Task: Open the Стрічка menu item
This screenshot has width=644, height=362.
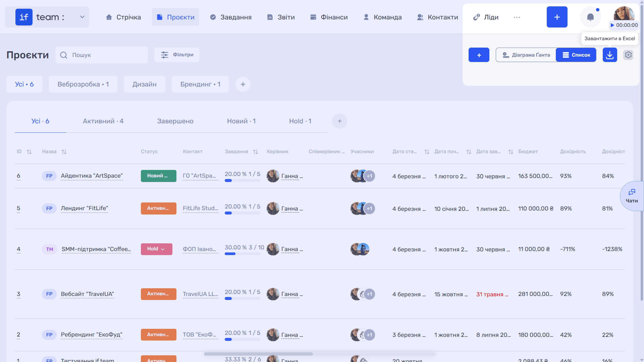Action: click(123, 17)
